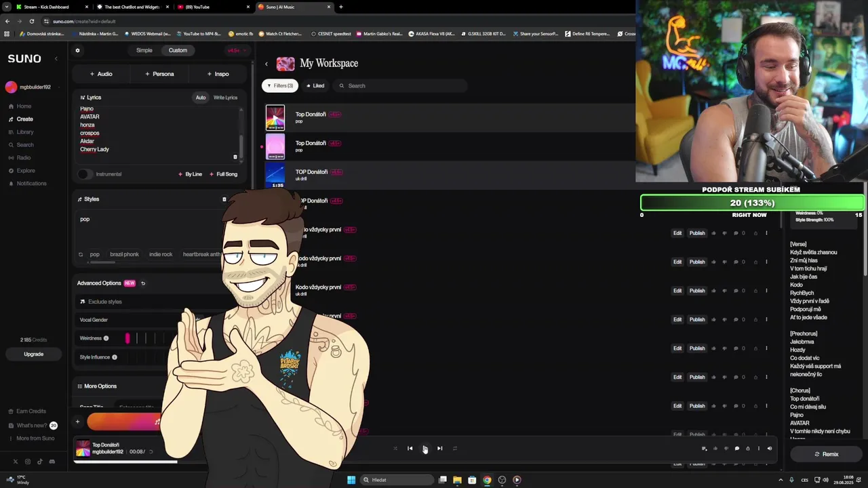868x488 pixels.
Task: Add the brazil phonk style tag
Action: [x=124, y=254]
